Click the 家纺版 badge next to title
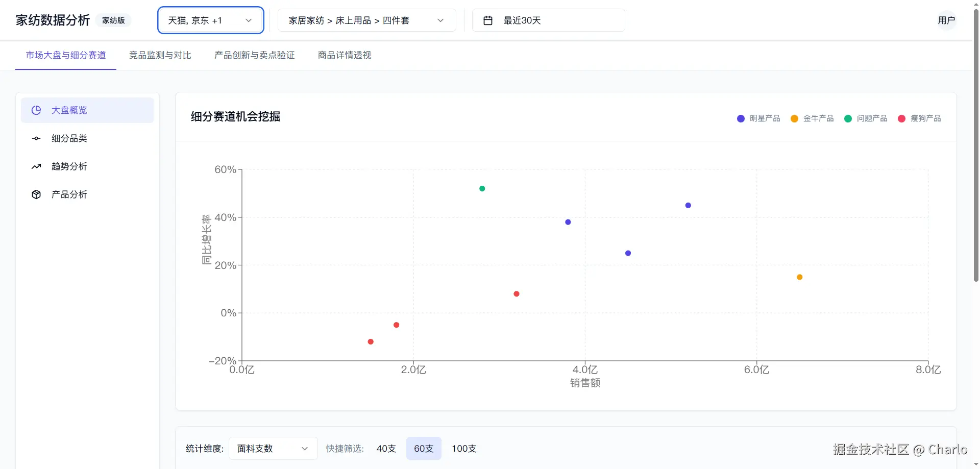Screen dimensions: 980x469 pos(113,20)
